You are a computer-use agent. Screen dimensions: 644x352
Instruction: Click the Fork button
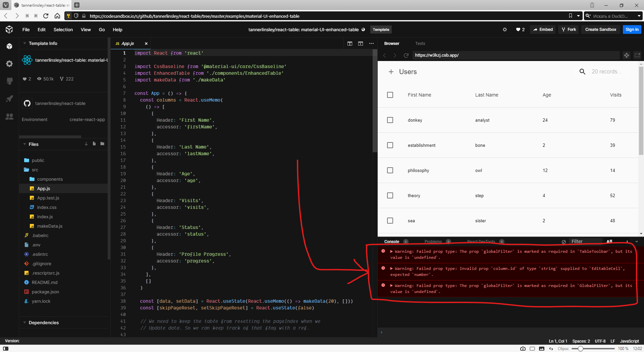click(568, 30)
